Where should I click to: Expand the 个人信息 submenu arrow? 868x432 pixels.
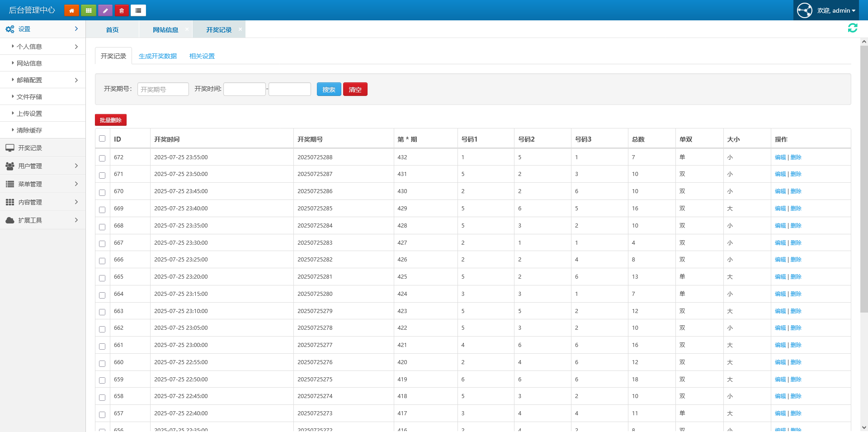[76, 47]
